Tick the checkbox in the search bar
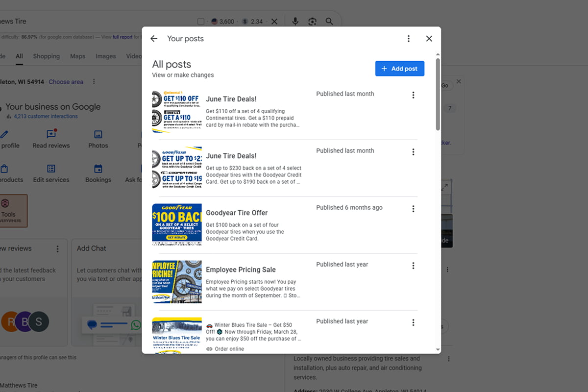This screenshot has width=588, height=392. coord(201,22)
